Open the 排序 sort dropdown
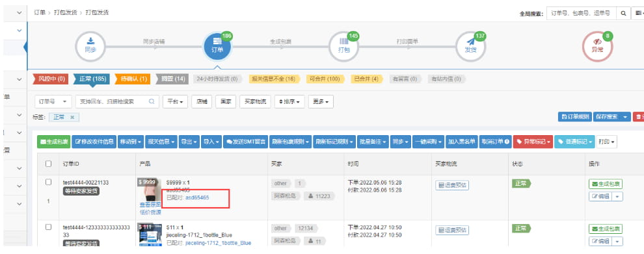 (289, 101)
